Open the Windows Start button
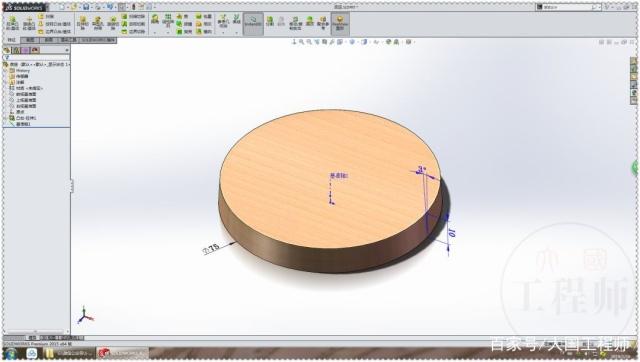Screen dimensions: 640x362 pos(11,353)
